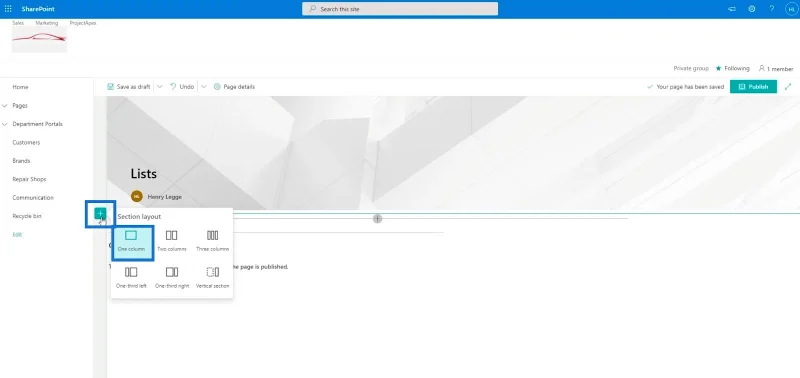Click the site logo image
The height and width of the screenshot is (378, 800).
coord(39,39)
